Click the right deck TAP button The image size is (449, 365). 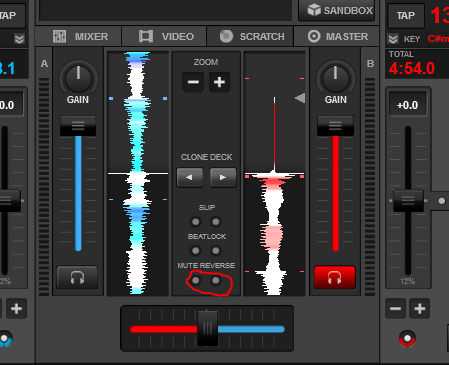(406, 15)
